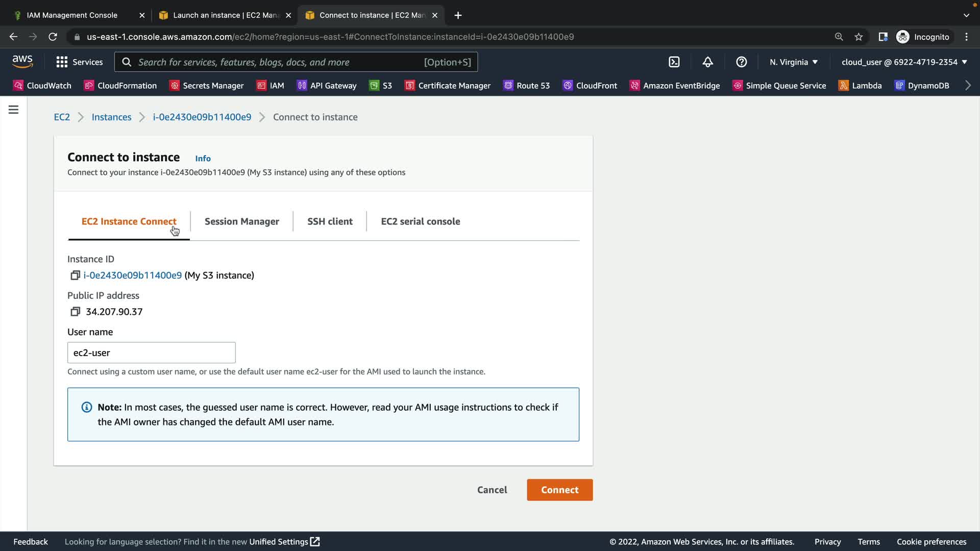Viewport: 980px width, 551px height.
Task: Open the sidebar hamburger menu
Action: (x=14, y=110)
